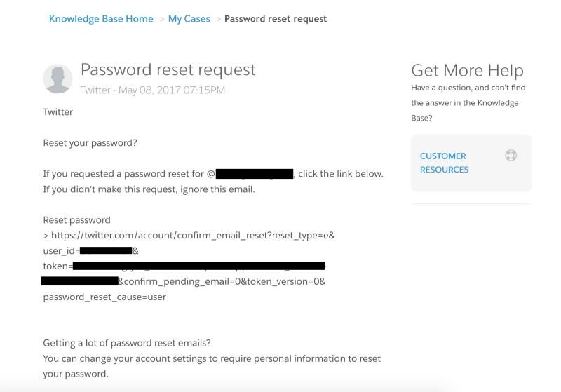The width and height of the screenshot is (561, 392).
Task: Click the May 08, 2017 07:15PM timestamp
Action: [172, 90]
